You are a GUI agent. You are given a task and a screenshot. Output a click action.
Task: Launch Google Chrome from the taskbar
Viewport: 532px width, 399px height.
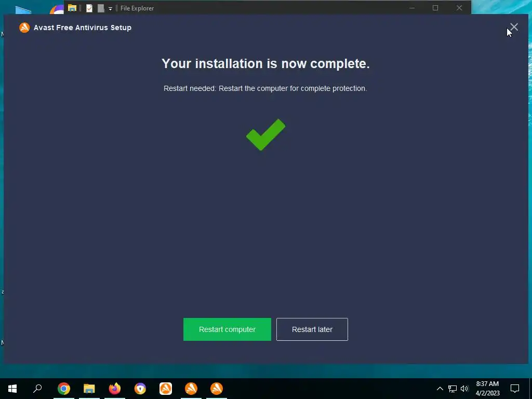click(64, 389)
